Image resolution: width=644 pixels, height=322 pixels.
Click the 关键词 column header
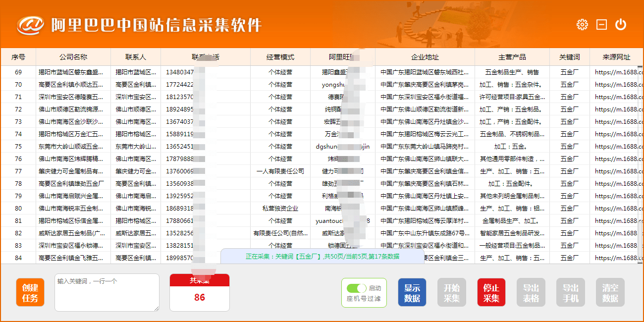[570, 57]
